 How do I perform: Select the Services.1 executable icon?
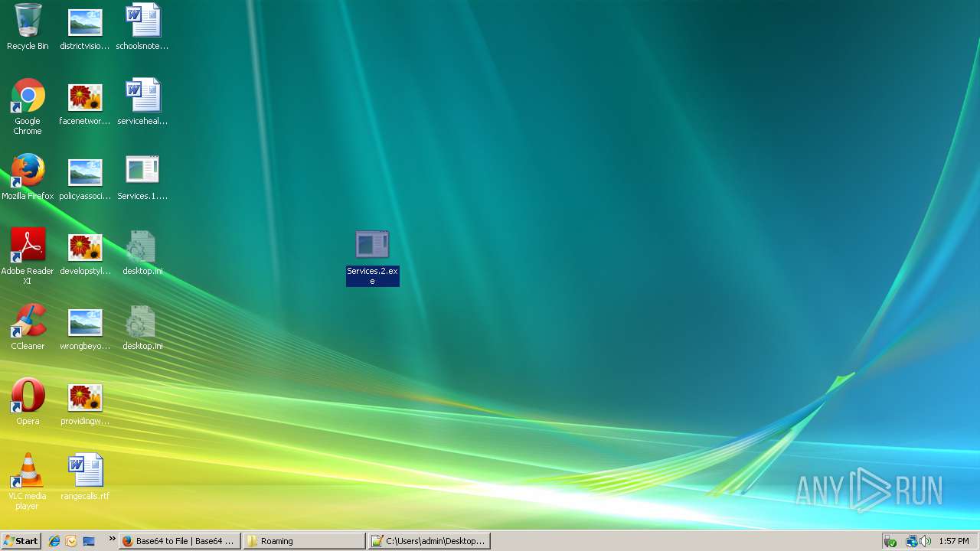pyautogui.click(x=142, y=177)
